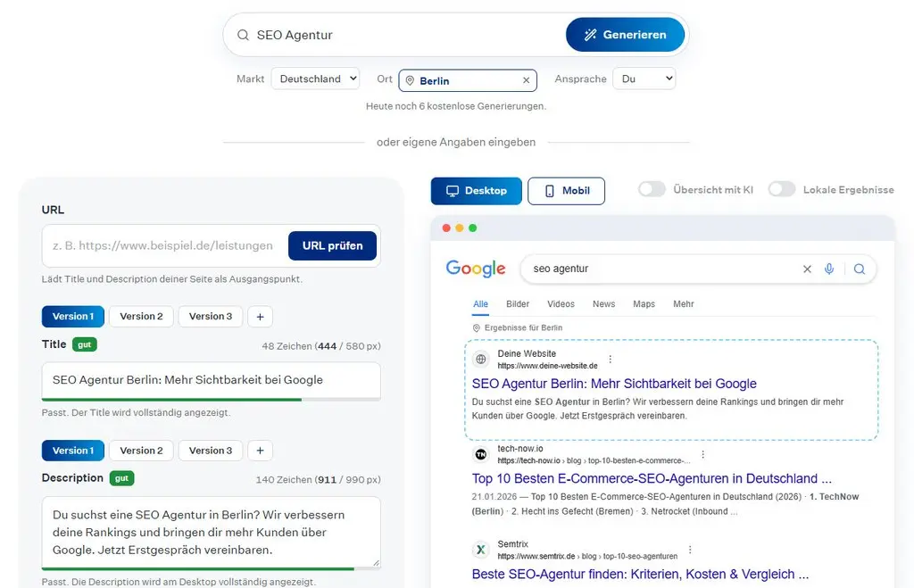The image size is (914, 588).
Task: Click the wand icon on Generieren button
Action: coord(591,35)
